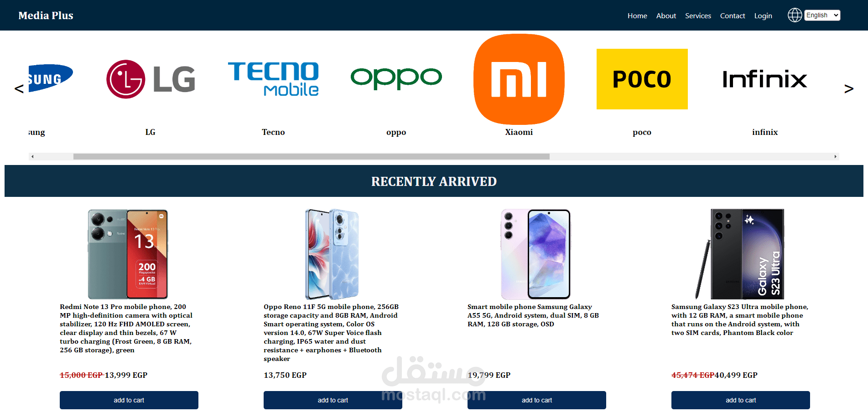Expand the English language dropdown

(822, 15)
